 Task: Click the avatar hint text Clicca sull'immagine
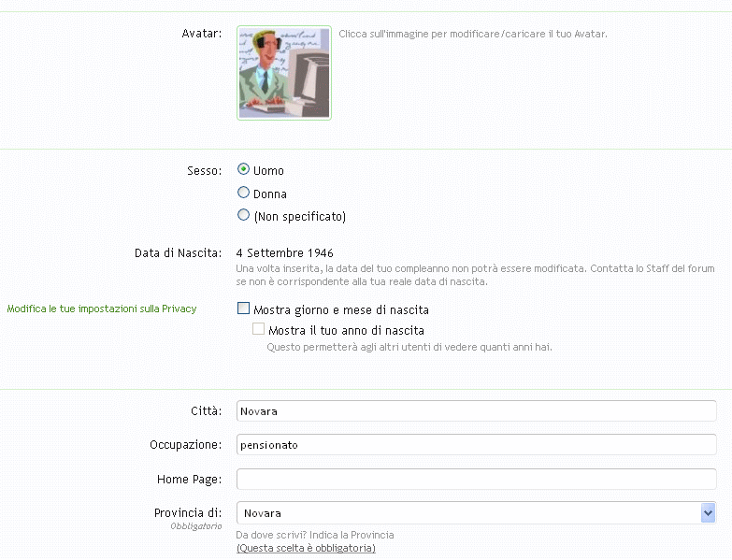coord(473,34)
